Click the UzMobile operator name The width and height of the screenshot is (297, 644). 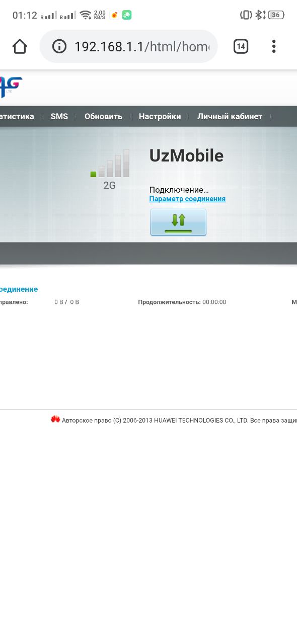pyautogui.click(x=186, y=156)
